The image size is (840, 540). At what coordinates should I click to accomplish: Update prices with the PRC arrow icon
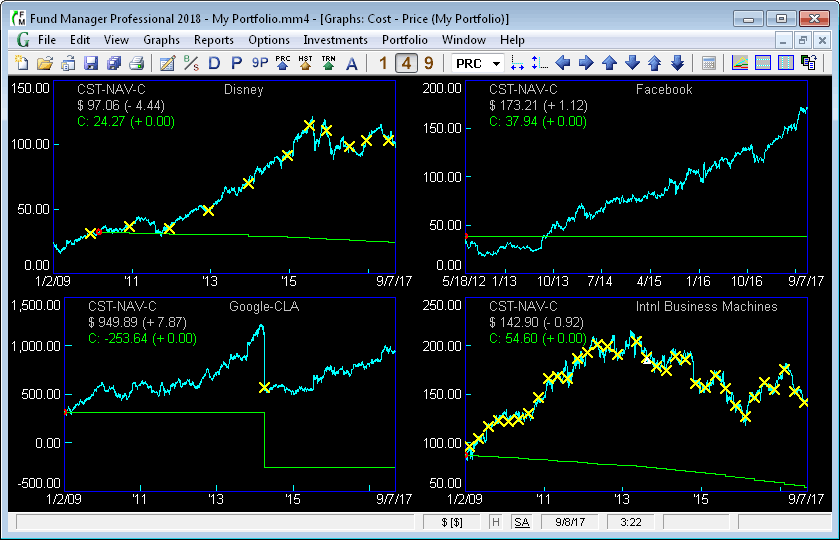click(282, 63)
